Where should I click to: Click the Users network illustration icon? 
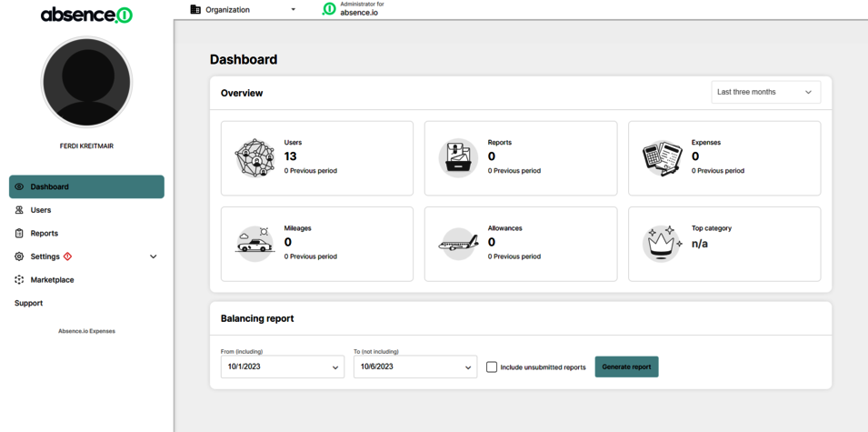pos(254,158)
